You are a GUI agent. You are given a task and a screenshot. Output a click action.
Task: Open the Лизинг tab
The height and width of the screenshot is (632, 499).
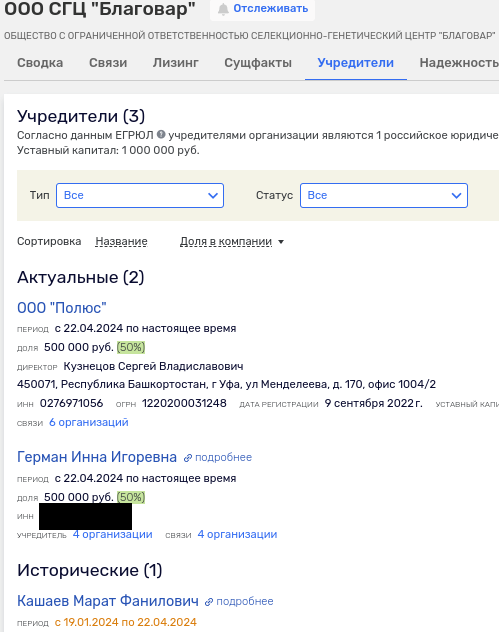(176, 63)
